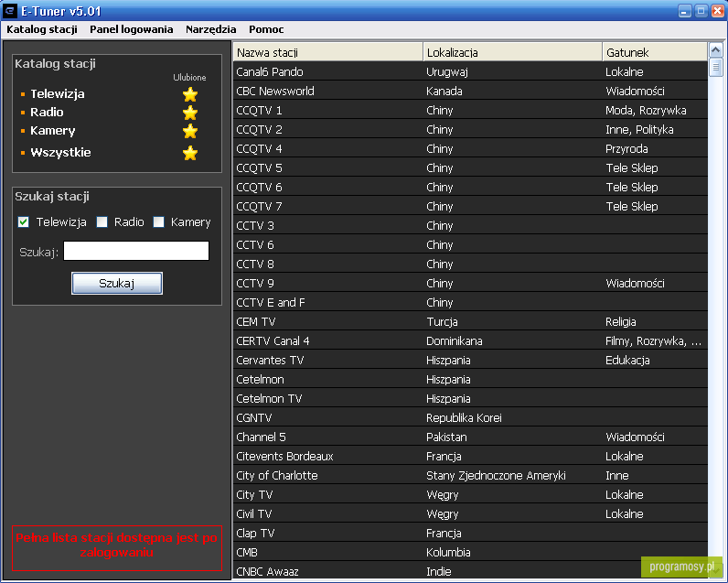This screenshot has height=583, width=728.
Task: Open the Pomoc menu
Action: click(266, 29)
